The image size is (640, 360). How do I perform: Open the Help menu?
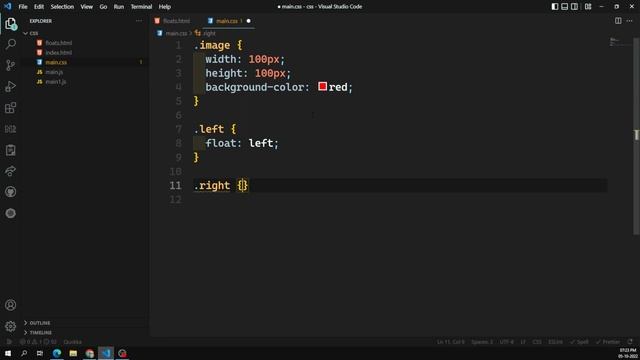click(164, 7)
